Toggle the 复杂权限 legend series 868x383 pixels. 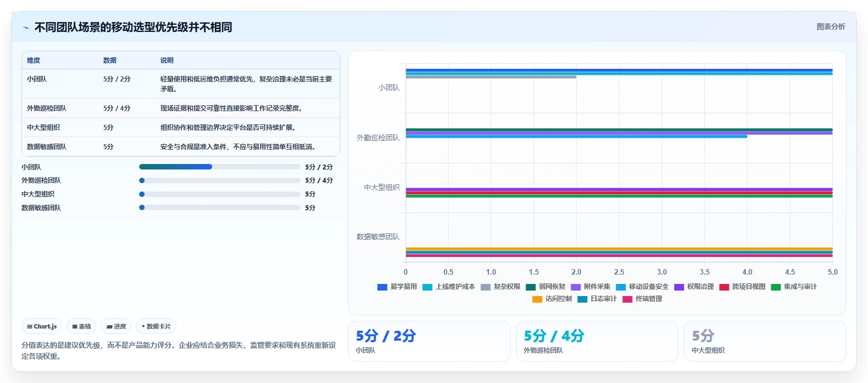(500, 287)
